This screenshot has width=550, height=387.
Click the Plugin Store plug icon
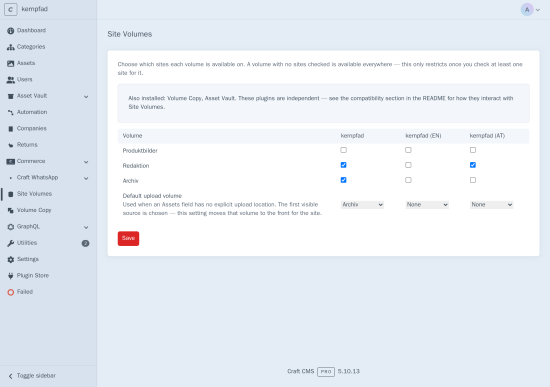[11, 276]
